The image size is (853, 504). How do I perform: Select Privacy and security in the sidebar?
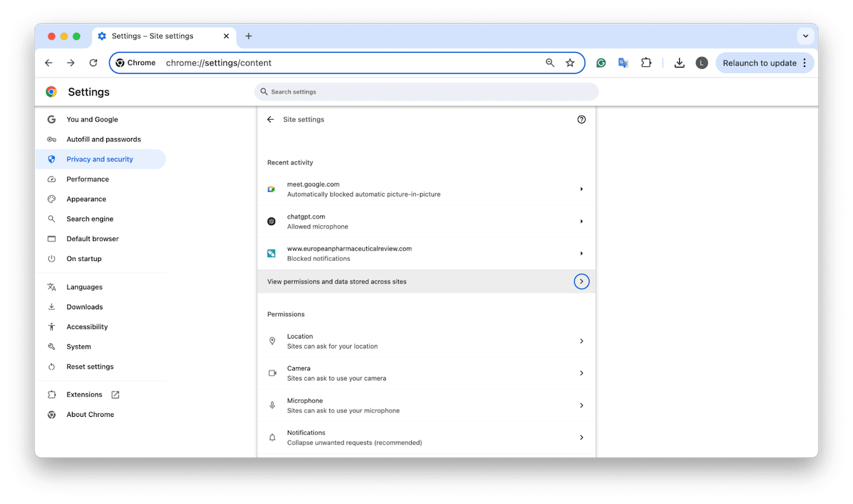[100, 159]
